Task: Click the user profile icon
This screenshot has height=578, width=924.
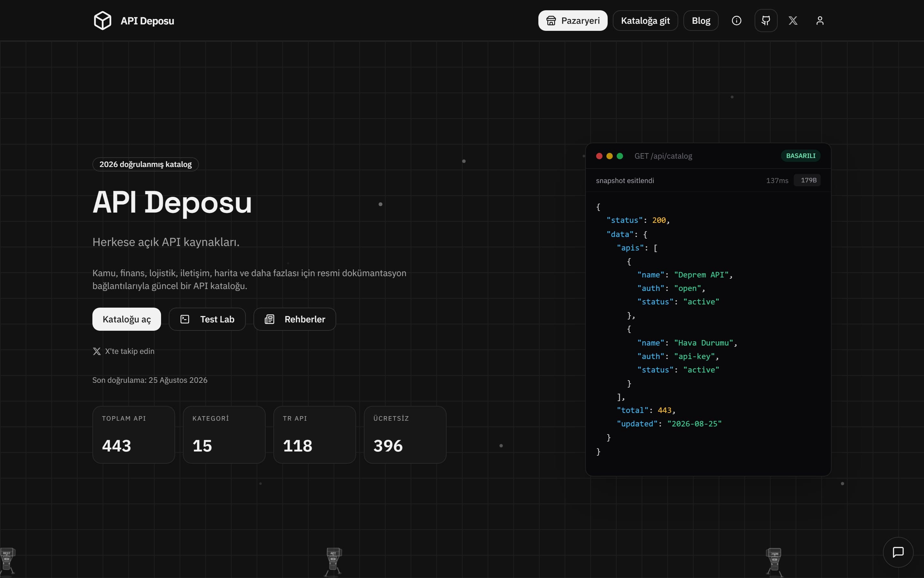Action: [820, 21]
